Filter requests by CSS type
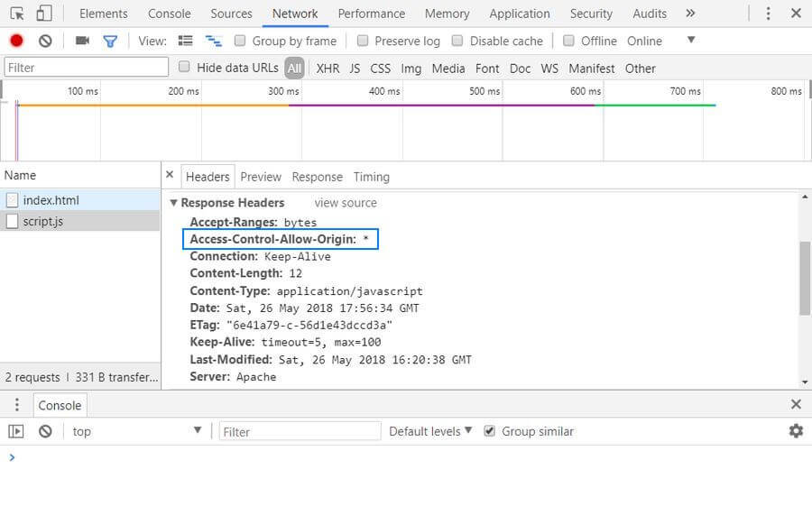This screenshot has height=506, width=812. (380, 69)
